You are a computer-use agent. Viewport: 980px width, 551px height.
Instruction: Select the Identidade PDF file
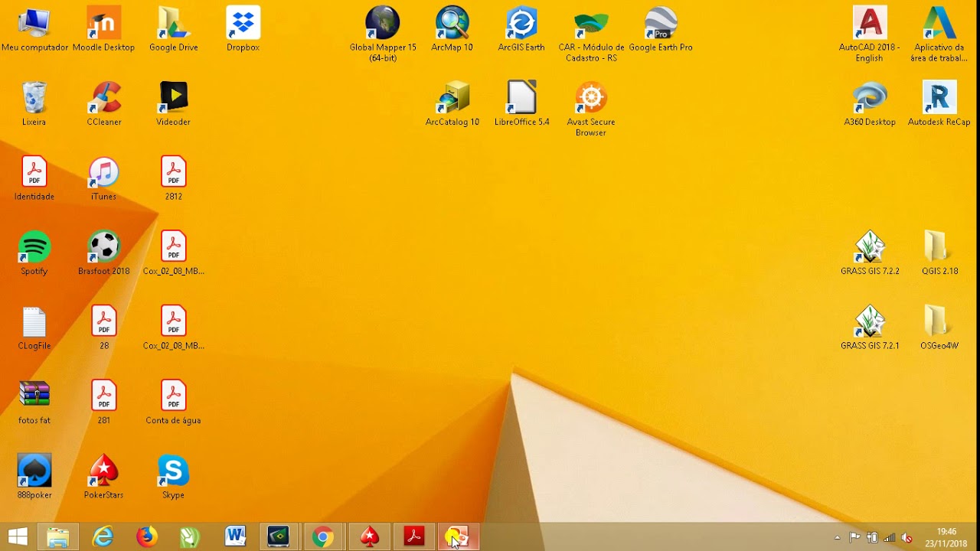pyautogui.click(x=34, y=178)
